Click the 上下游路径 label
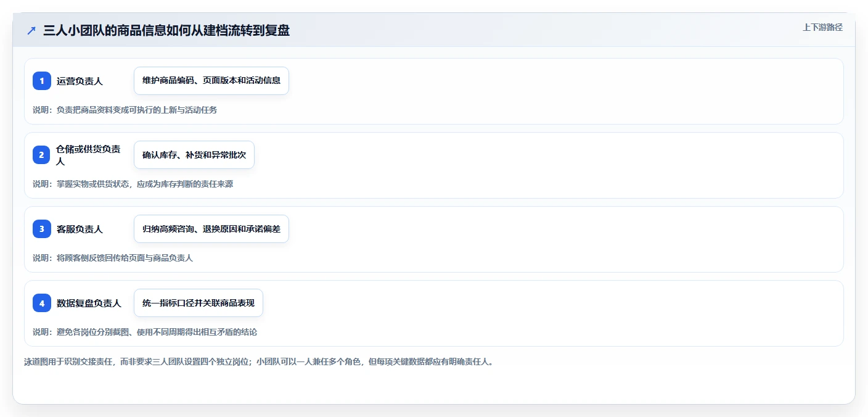Image resolution: width=868 pixels, height=417 pixels. pos(822,27)
